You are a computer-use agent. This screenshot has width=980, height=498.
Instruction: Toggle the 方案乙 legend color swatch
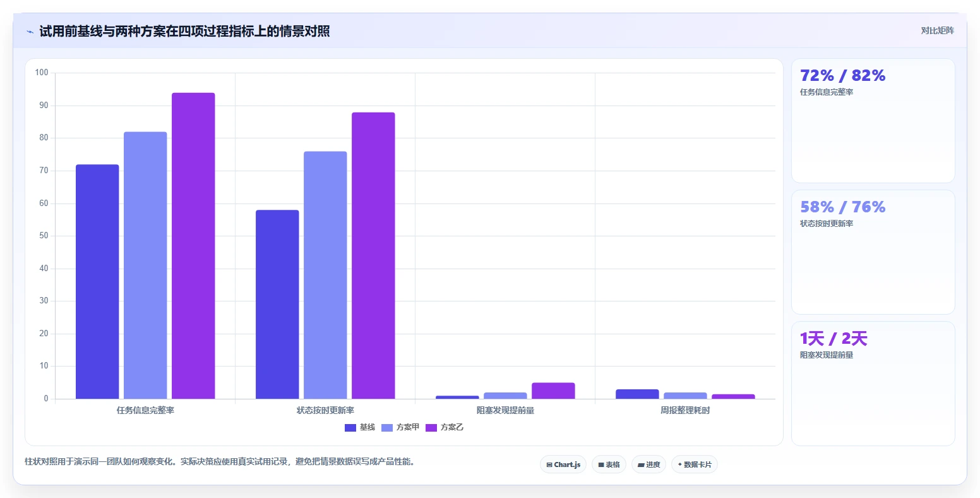coord(431,428)
